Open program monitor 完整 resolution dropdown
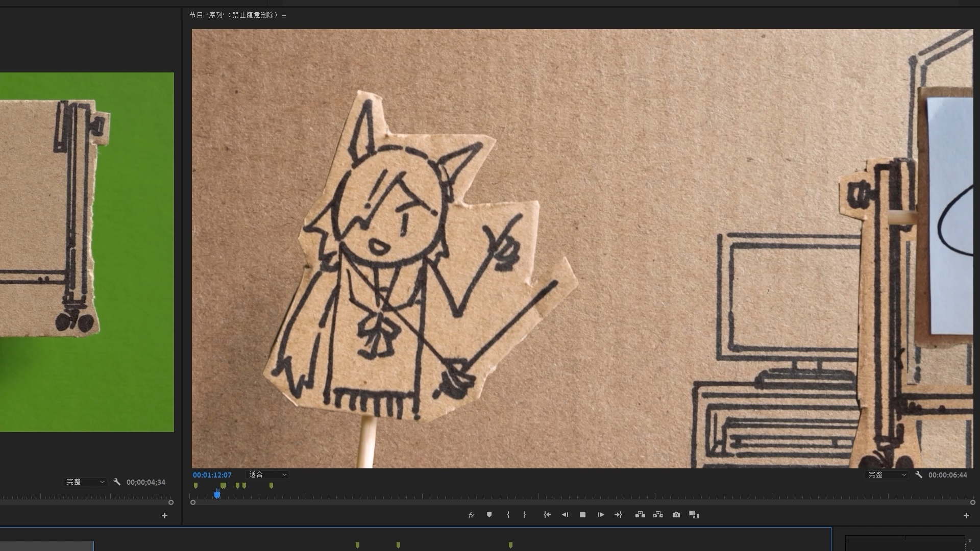 tap(887, 475)
